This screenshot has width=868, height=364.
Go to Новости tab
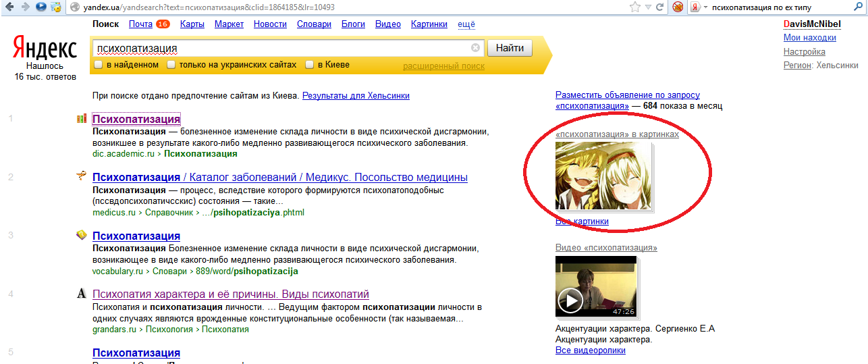coord(271,24)
